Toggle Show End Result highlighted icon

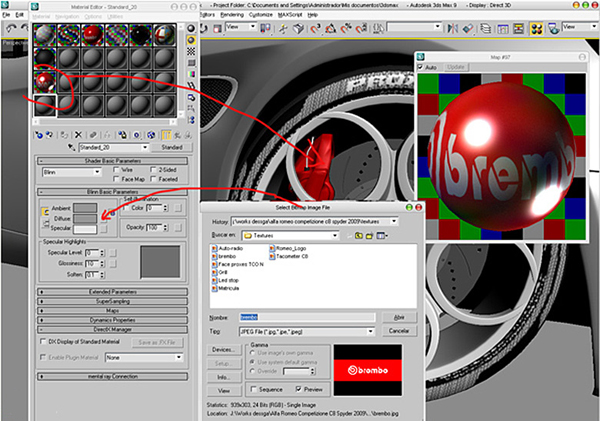[x=166, y=135]
